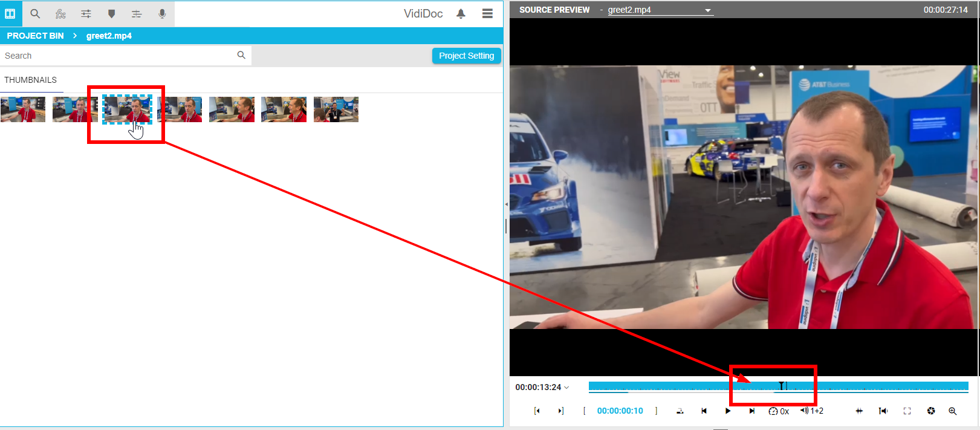Take a snapshot with the aperture icon
Screen dimensions: 980x430
931,411
